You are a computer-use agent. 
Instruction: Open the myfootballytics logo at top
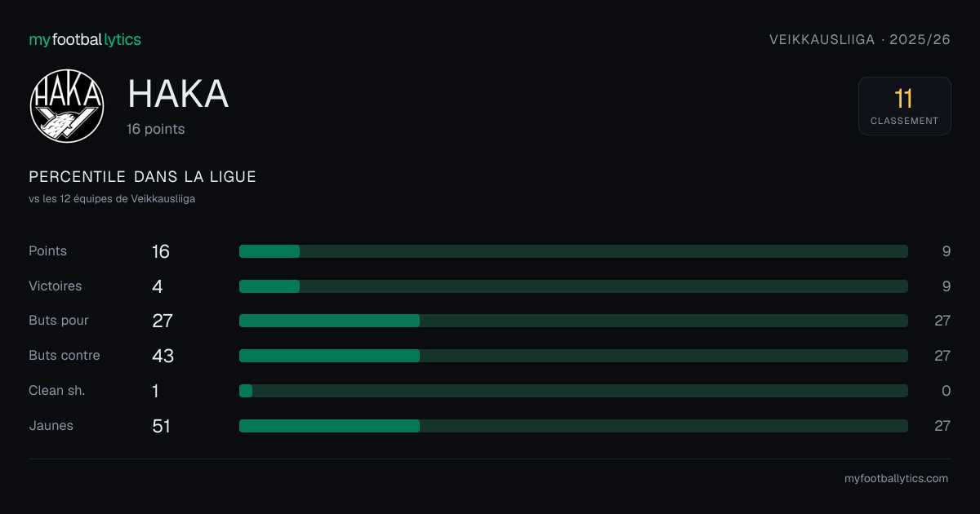(x=85, y=39)
